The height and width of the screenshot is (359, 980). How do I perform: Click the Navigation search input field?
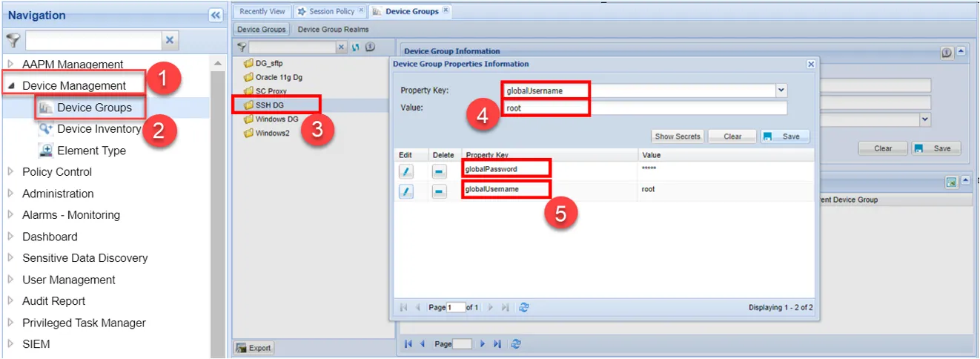point(93,40)
